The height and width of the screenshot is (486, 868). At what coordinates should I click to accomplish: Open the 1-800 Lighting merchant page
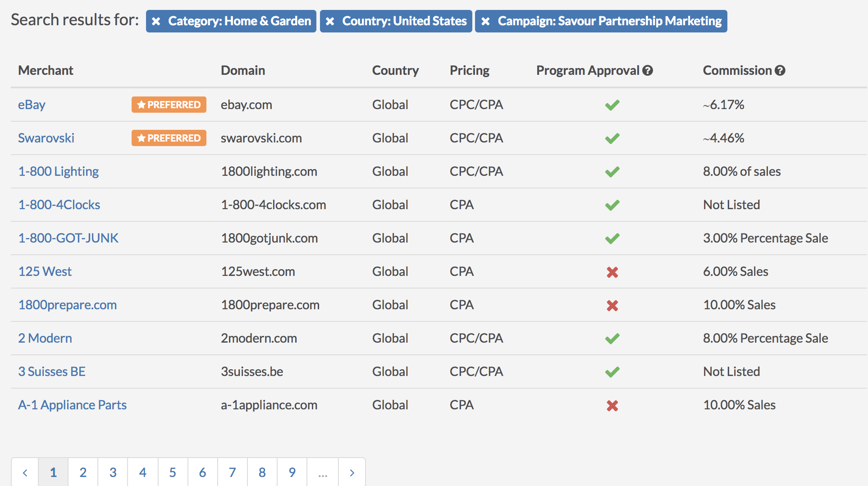click(59, 171)
